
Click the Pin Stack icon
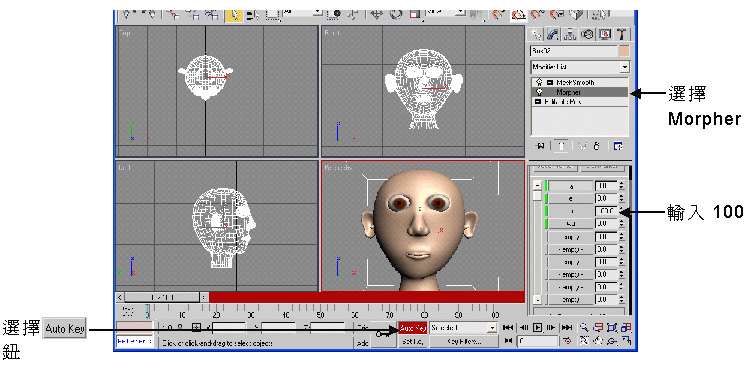point(540,146)
